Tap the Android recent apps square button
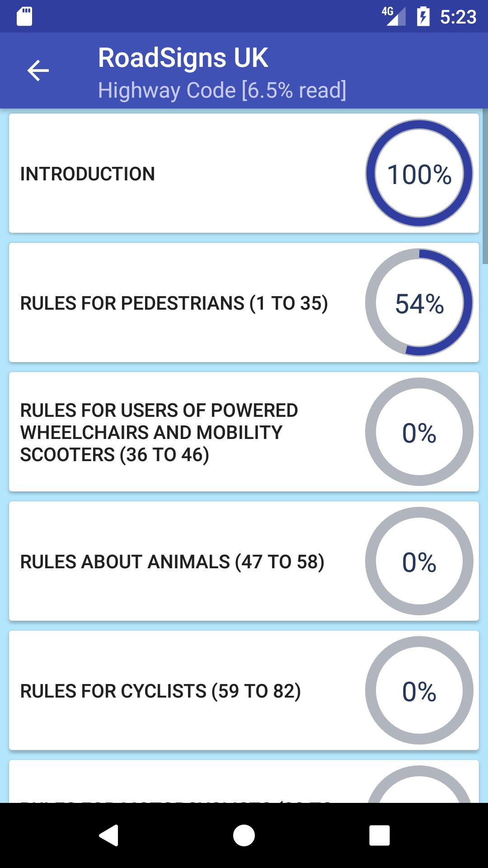This screenshot has height=868, width=488. [380, 835]
